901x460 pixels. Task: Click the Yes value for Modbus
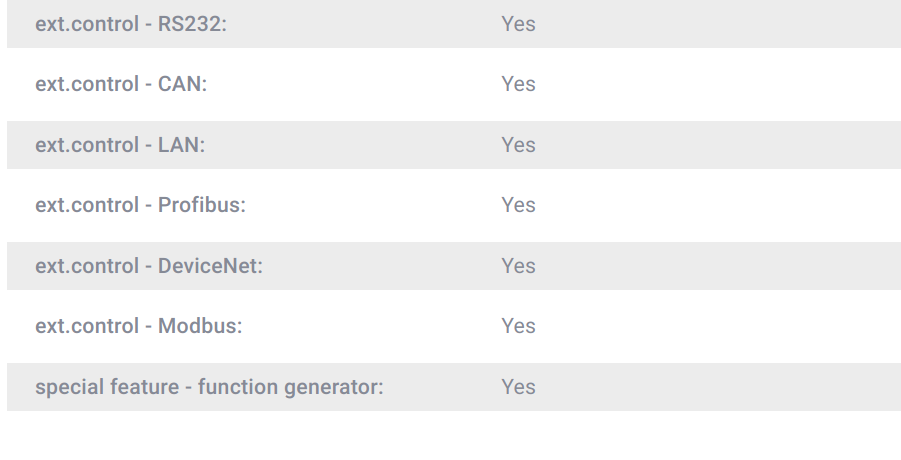point(518,326)
